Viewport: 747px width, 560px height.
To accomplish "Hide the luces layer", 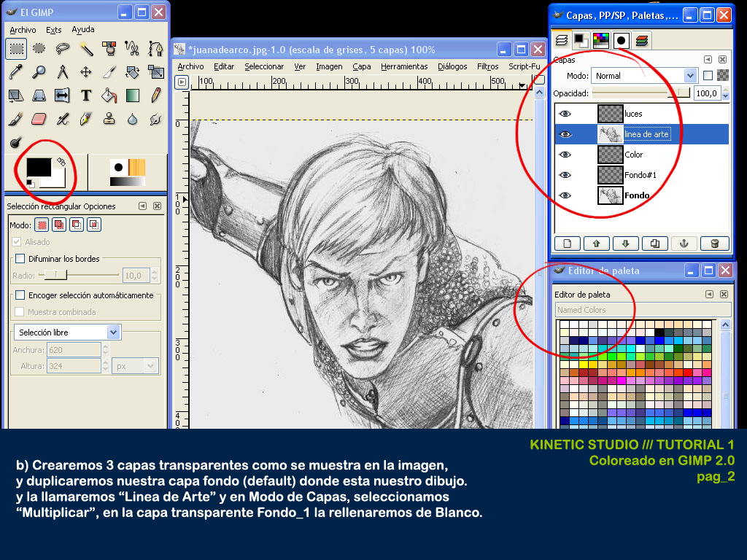I will [x=565, y=114].
